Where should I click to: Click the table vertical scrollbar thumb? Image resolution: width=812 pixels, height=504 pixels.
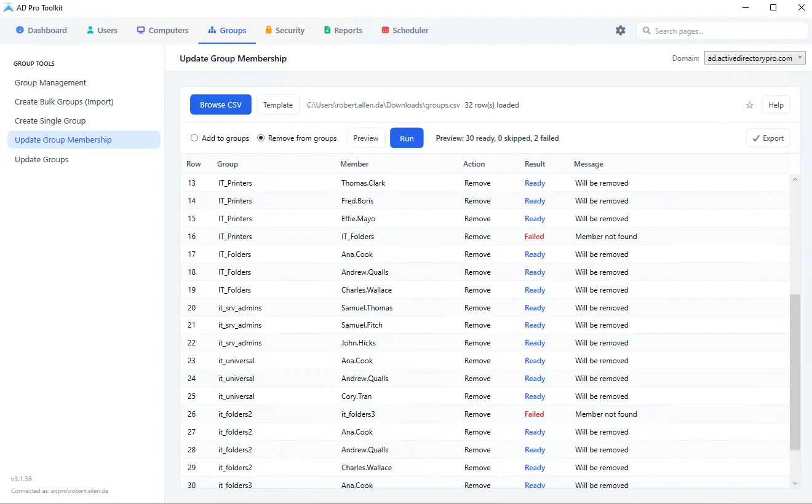[x=795, y=372]
